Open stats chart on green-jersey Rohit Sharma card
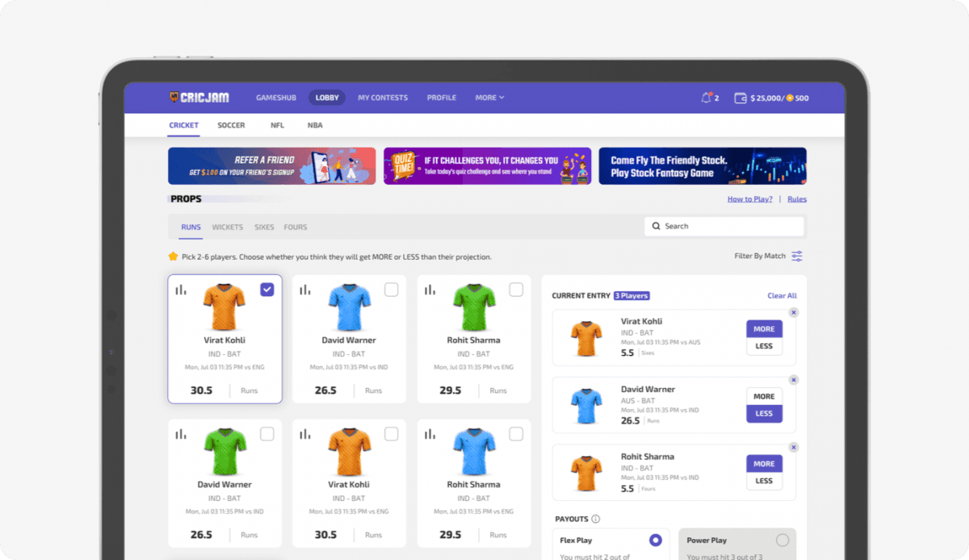The width and height of the screenshot is (969, 560). [430, 290]
